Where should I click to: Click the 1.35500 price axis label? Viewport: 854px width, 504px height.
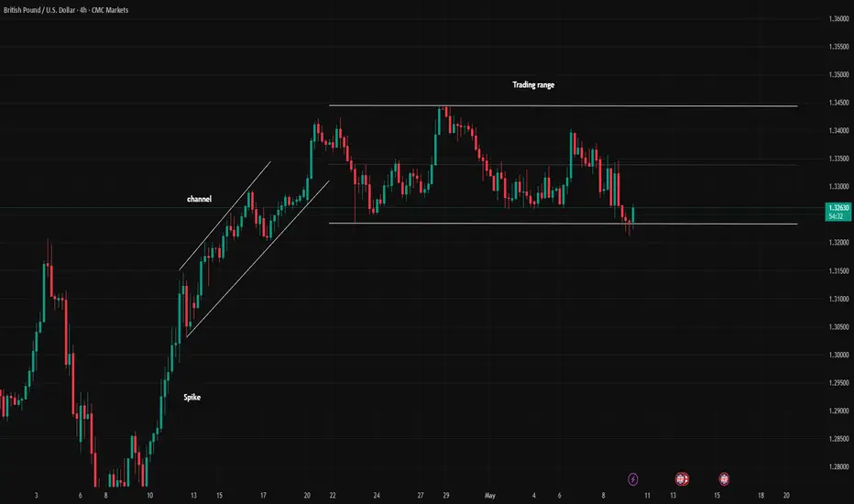pos(838,47)
